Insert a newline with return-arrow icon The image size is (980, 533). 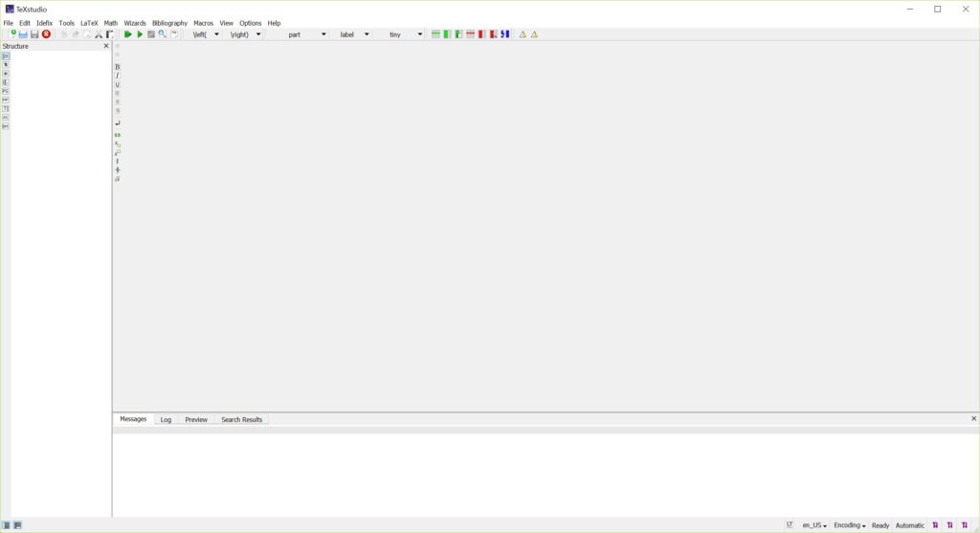pos(118,123)
